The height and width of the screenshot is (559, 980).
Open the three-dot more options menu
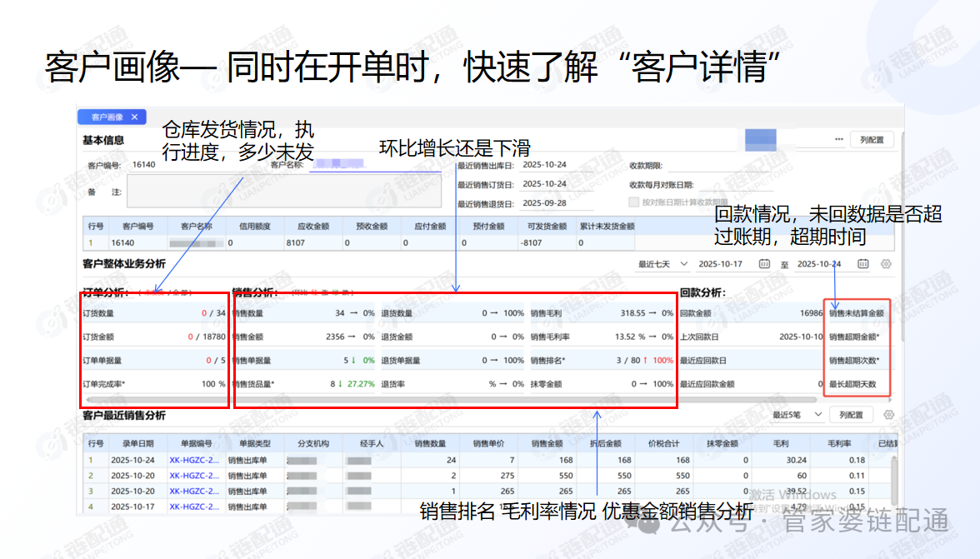838,139
